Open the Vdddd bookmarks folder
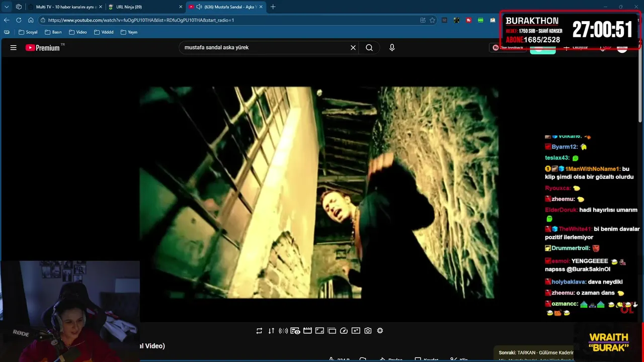Screen dimensions: 644x362 pyautogui.click(x=104, y=32)
